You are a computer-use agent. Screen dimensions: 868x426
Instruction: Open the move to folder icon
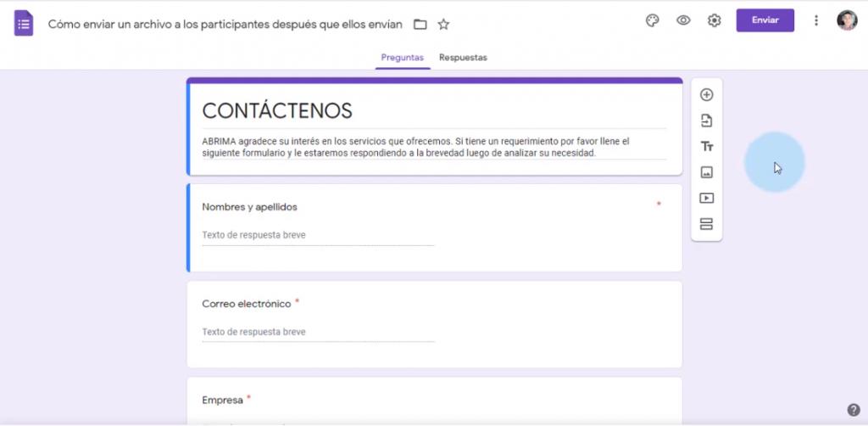(420, 24)
